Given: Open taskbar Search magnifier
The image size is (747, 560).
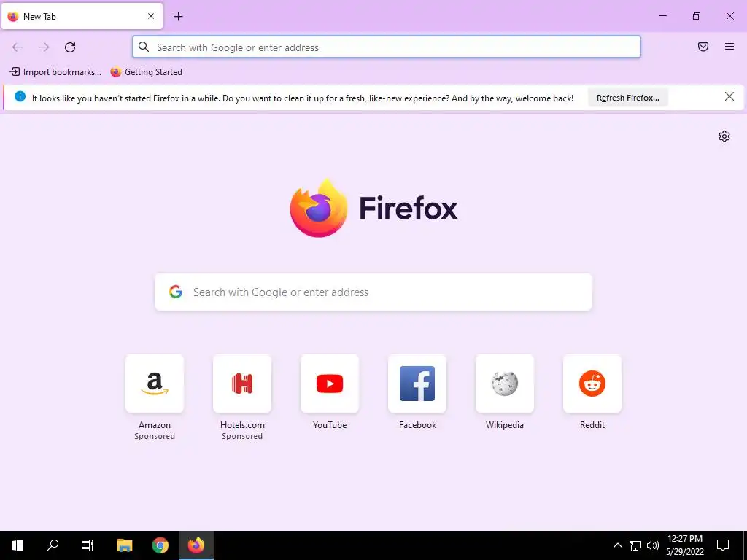Looking at the screenshot, I should pyautogui.click(x=53, y=545).
